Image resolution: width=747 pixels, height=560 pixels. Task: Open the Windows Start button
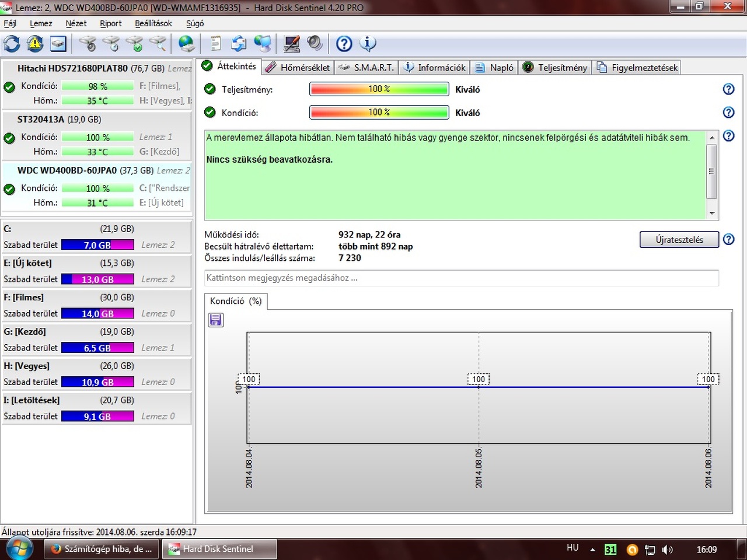tap(19, 549)
